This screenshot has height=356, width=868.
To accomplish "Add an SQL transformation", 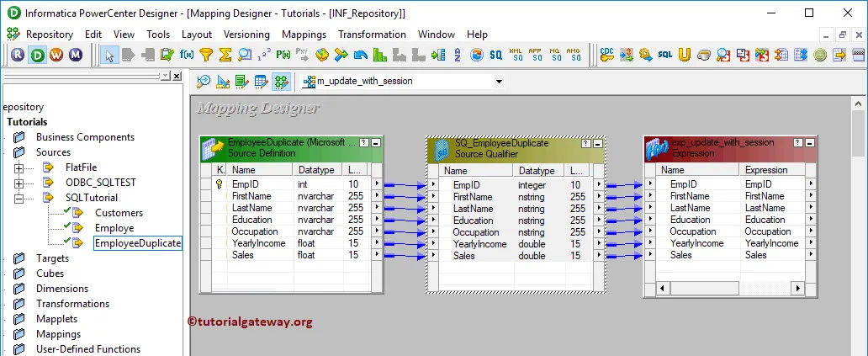I will coord(664,55).
